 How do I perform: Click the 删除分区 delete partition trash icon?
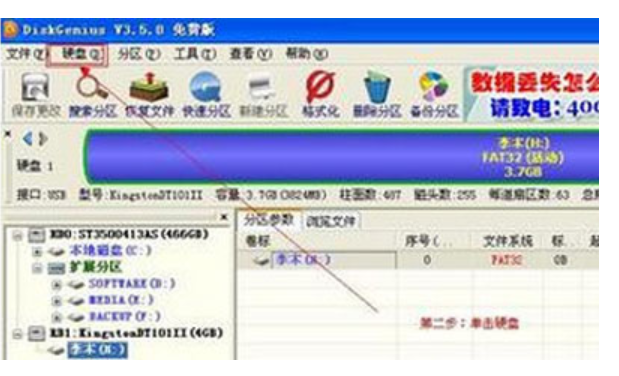[377, 87]
